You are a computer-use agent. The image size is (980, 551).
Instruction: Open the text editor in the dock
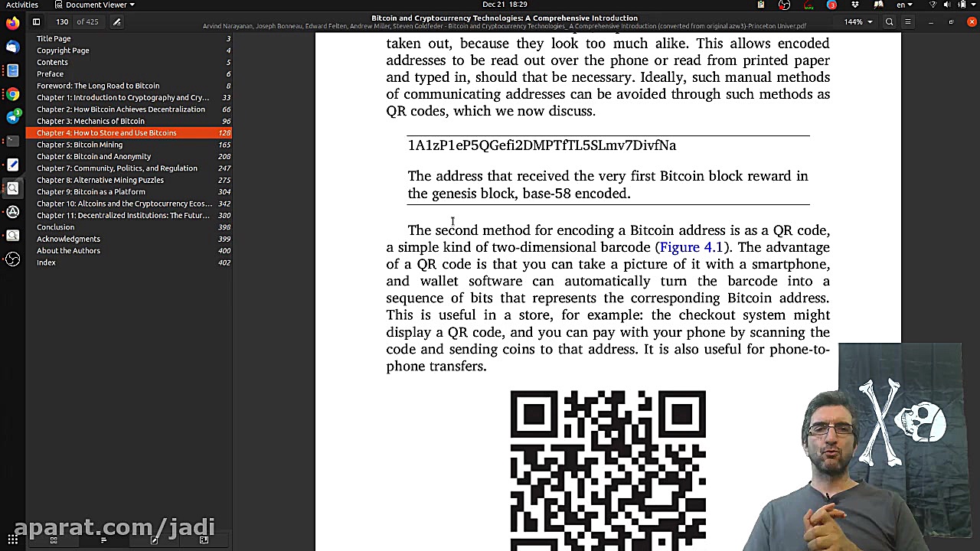point(12,165)
